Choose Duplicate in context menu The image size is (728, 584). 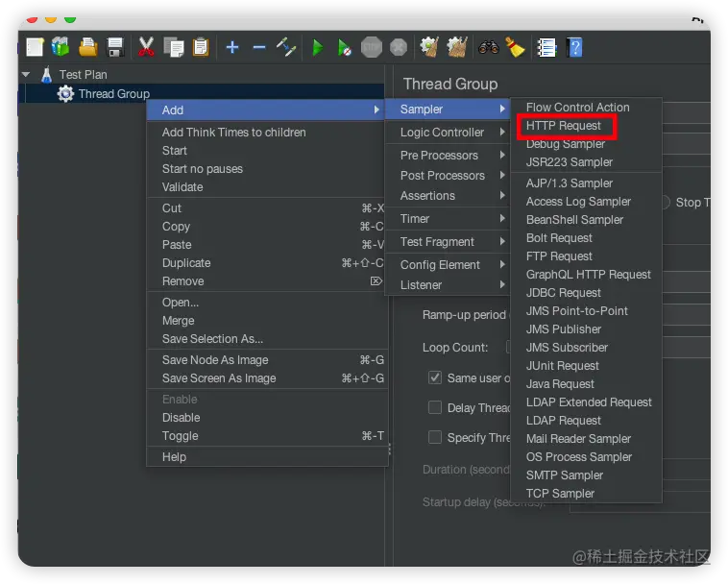[266, 263]
